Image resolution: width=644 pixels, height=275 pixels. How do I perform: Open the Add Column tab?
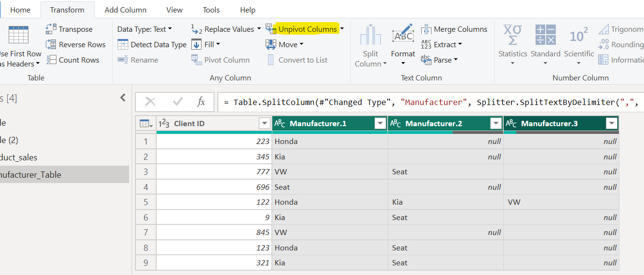tap(125, 10)
